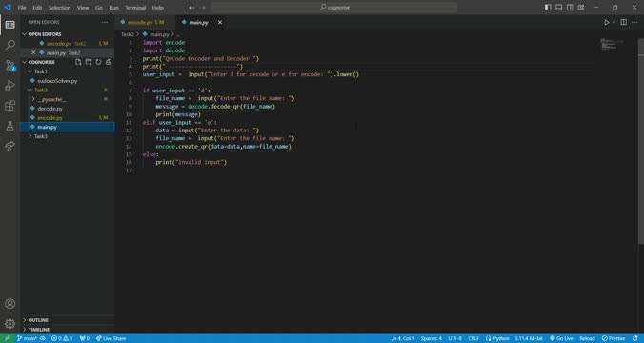
Task: Click the main branch status button
Action: click(x=27, y=338)
